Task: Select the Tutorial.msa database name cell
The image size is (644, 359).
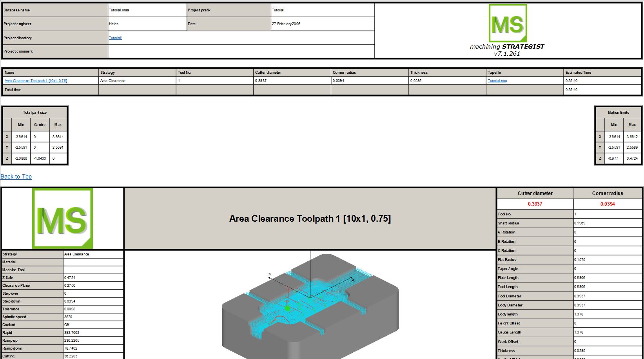Action: coord(119,10)
